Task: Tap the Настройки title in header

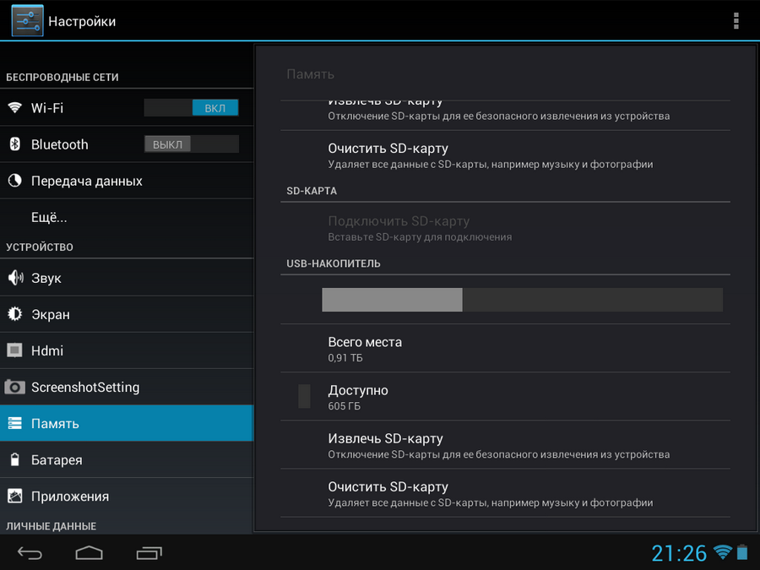Action: [82, 21]
